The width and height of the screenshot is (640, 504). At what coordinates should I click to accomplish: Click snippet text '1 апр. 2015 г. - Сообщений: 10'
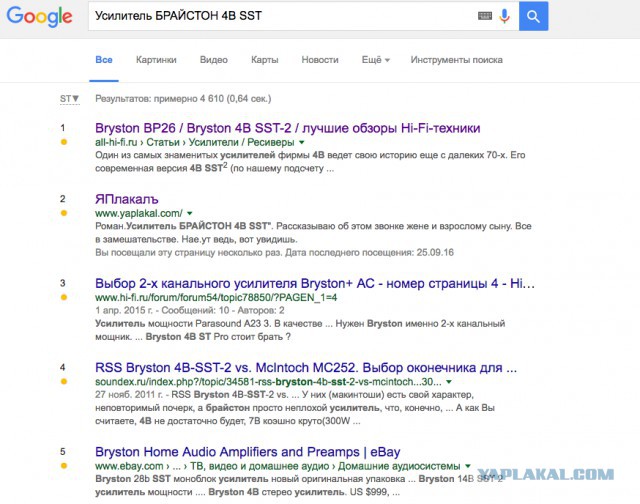click(162, 311)
